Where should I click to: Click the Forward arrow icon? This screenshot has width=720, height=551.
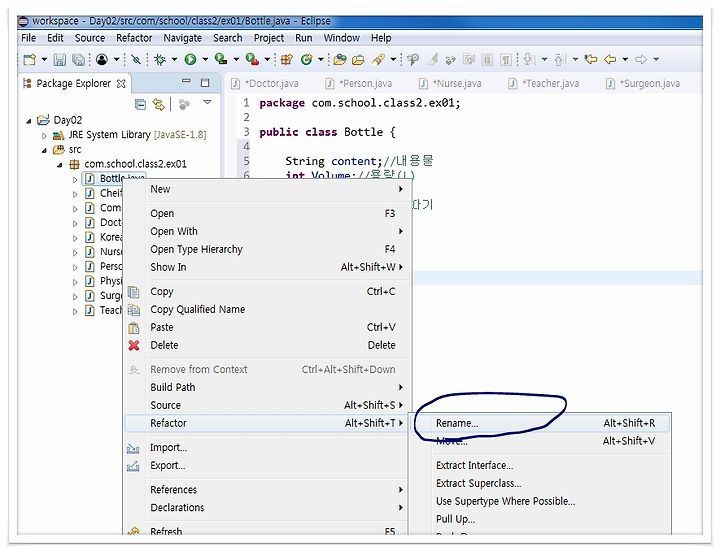click(641, 59)
